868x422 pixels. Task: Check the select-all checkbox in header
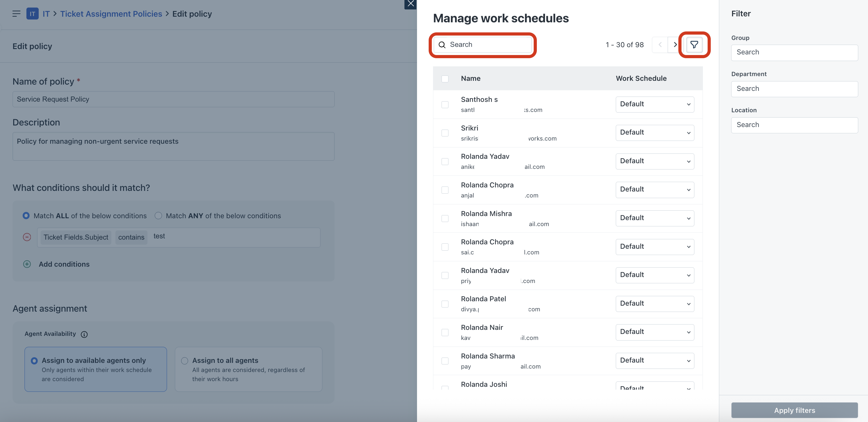click(445, 79)
